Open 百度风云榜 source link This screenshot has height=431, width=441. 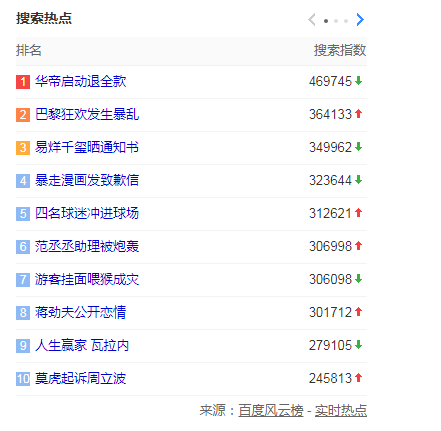point(271,410)
